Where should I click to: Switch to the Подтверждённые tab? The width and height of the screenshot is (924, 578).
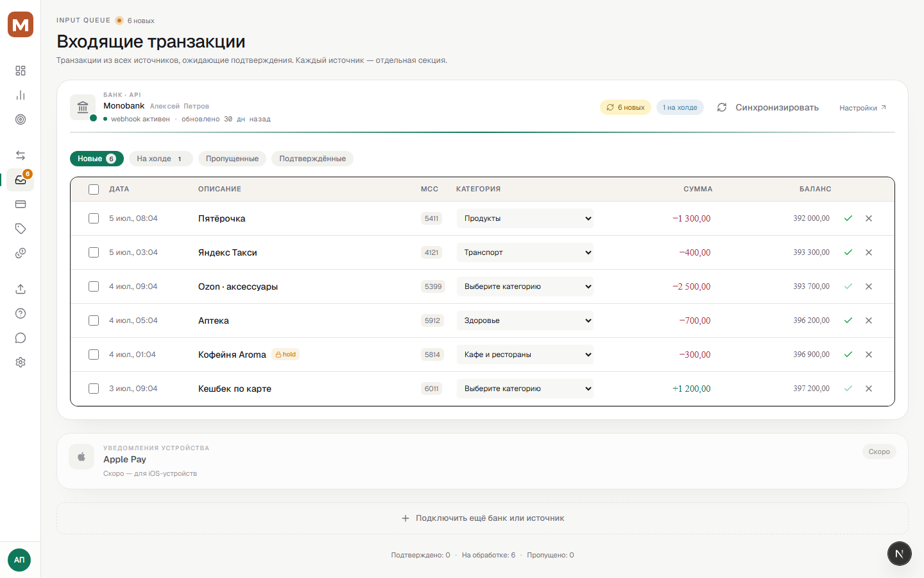312,159
